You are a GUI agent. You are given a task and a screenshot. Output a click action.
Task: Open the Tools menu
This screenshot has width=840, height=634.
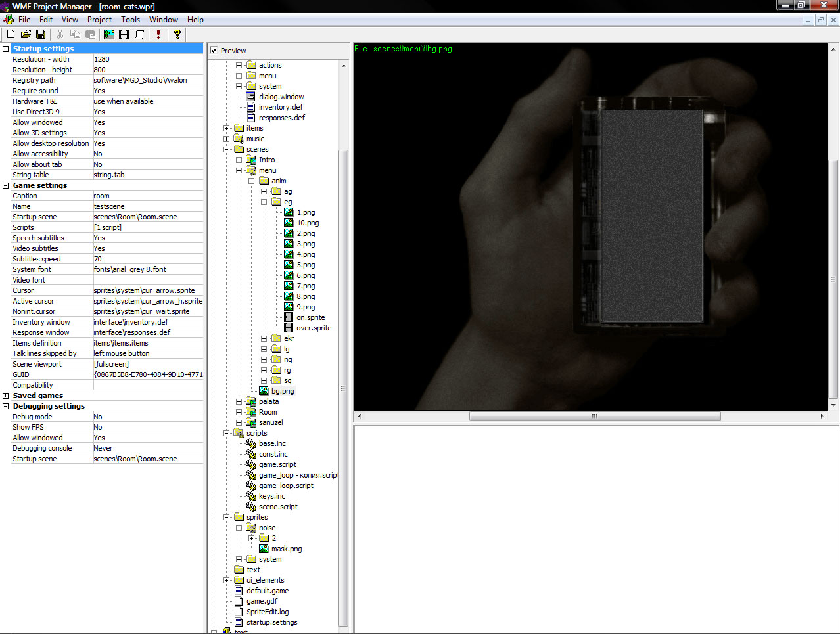(x=130, y=20)
